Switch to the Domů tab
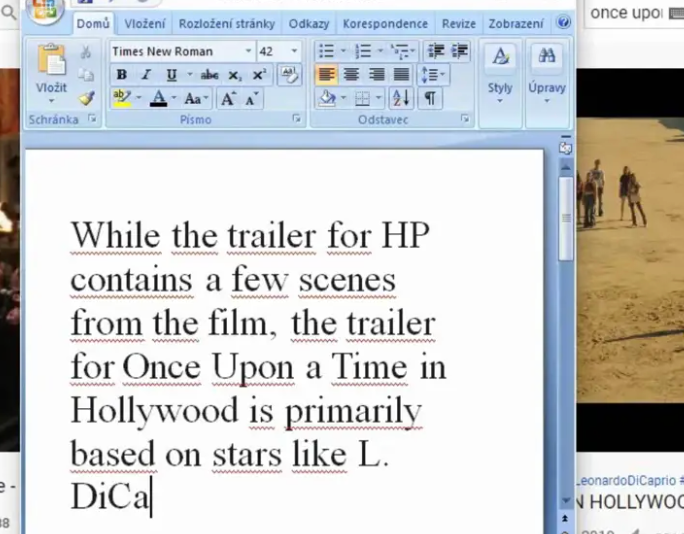 tap(93, 24)
